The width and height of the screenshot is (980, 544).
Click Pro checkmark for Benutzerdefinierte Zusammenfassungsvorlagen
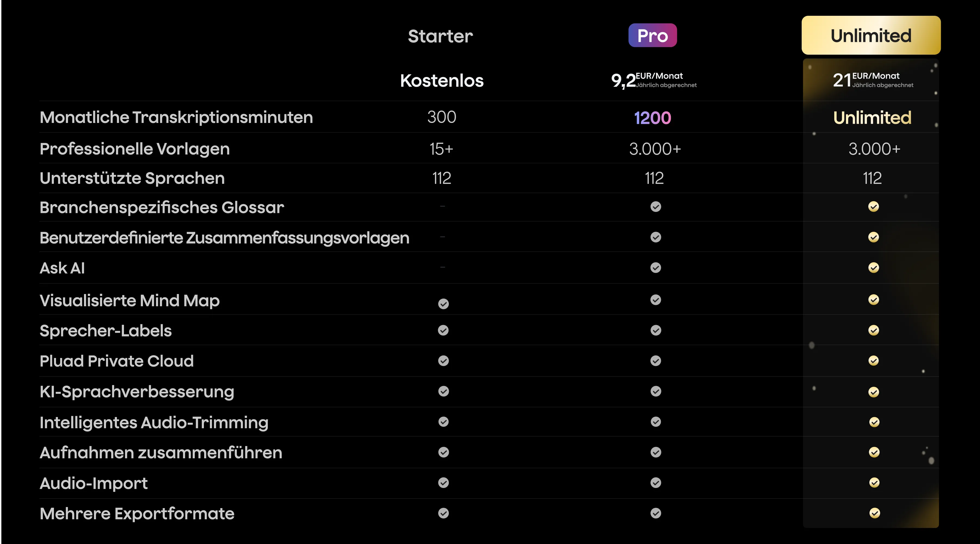[x=655, y=237]
